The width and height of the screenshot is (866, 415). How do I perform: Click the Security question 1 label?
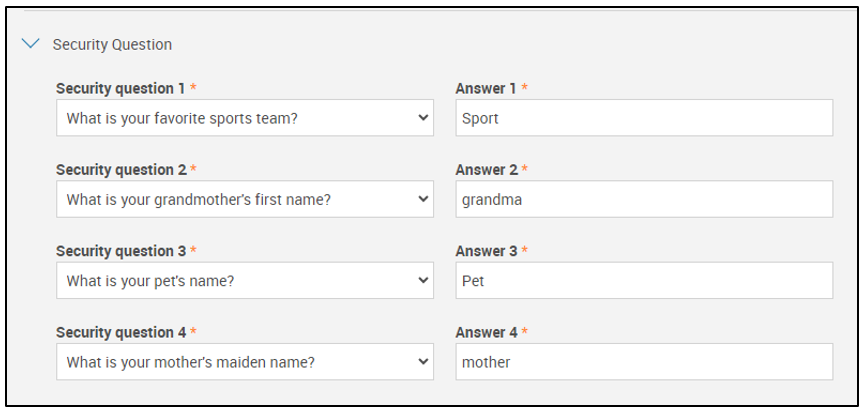(120, 88)
